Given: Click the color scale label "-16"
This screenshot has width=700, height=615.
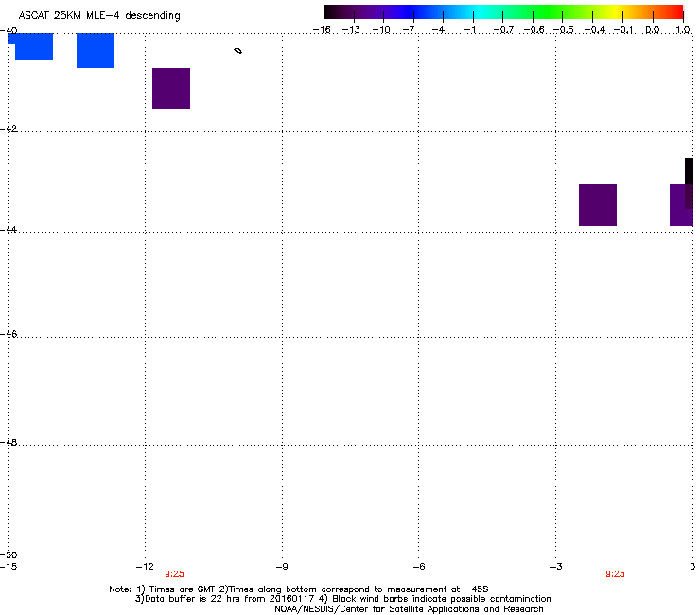Looking at the screenshot, I should coord(322,30).
